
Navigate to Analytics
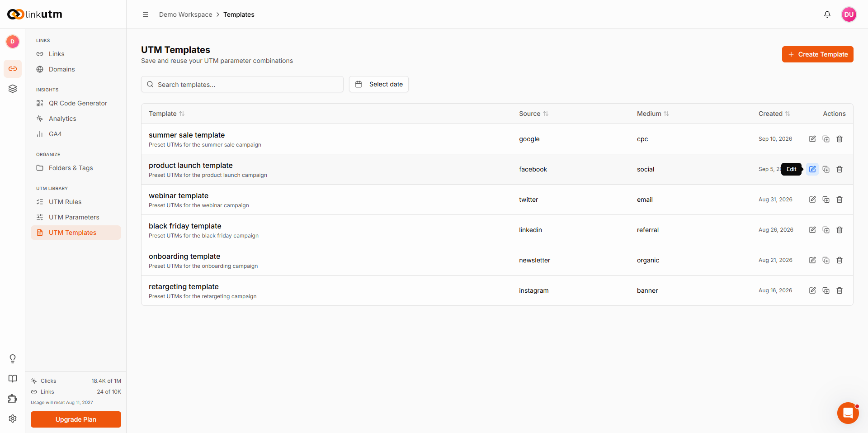click(76, 119)
